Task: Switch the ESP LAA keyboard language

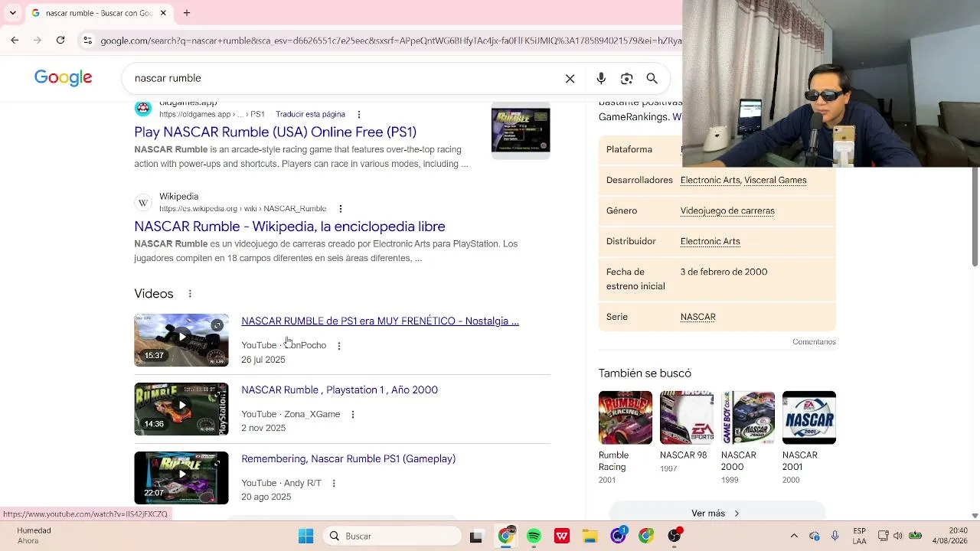Action: pos(860,536)
